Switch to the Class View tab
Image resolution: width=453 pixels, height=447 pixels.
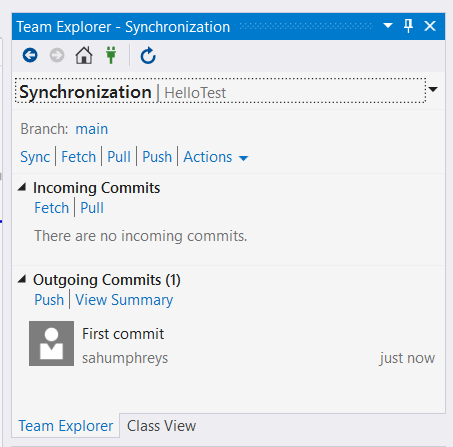161,426
